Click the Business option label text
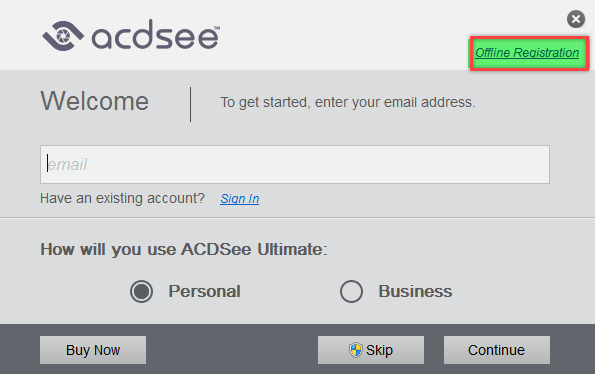The width and height of the screenshot is (595, 374). pyautogui.click(x=415, y=291)
